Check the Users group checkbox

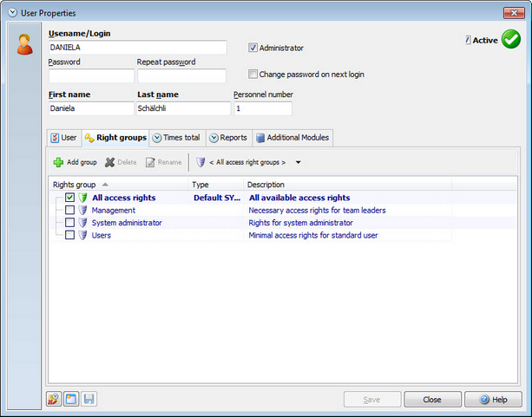pyautogui.click(x=69, y=235)
